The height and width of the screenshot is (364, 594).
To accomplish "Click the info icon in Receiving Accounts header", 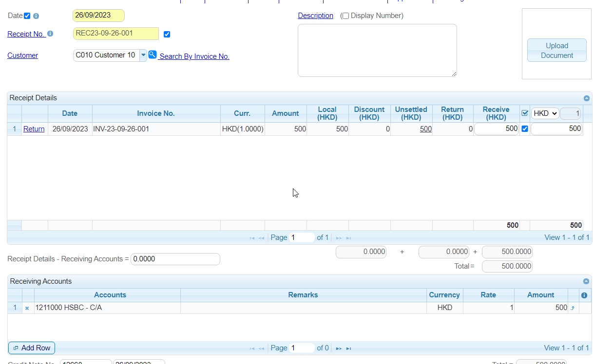I will click(584, 295).
